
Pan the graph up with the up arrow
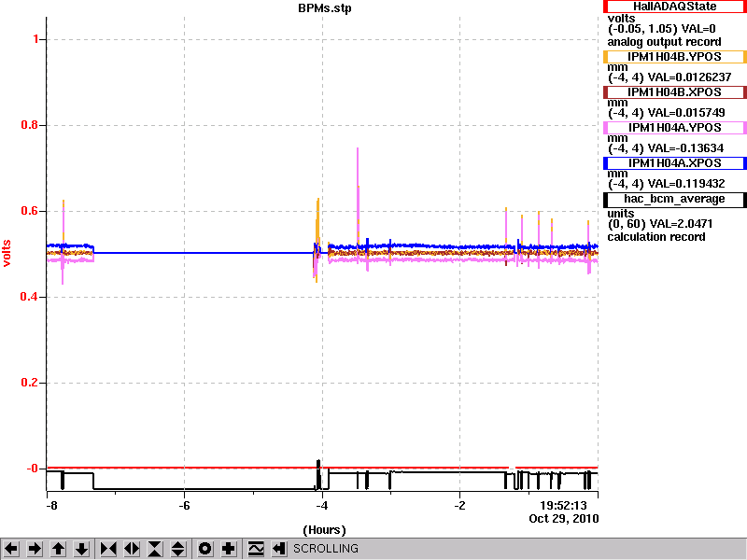click(x=58, y=549)
